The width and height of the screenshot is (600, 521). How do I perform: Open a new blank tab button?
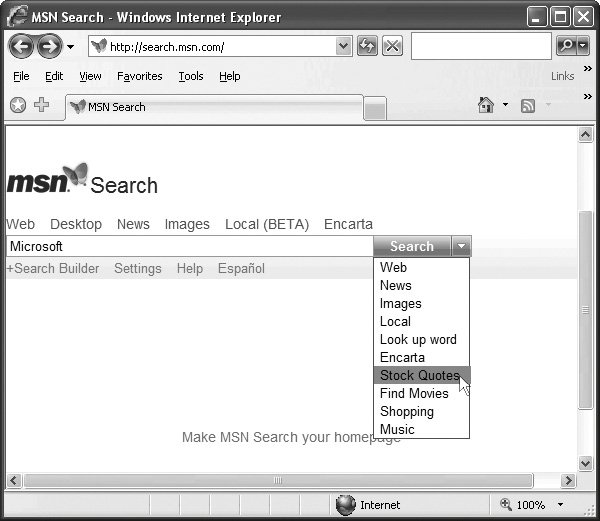point(375,109)
